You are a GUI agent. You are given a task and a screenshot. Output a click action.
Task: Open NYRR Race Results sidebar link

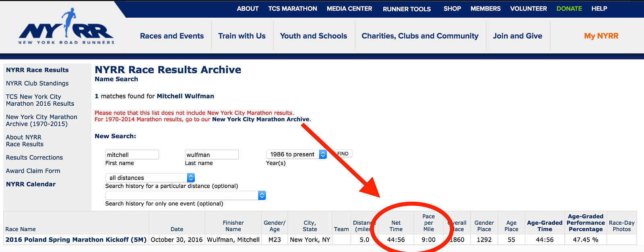pos(37,70)
